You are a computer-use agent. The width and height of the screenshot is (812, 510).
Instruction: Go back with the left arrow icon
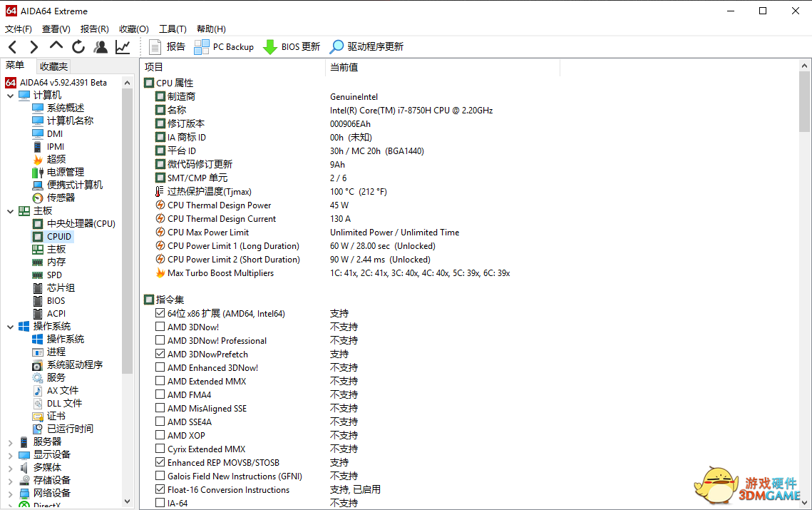[13, 47]
